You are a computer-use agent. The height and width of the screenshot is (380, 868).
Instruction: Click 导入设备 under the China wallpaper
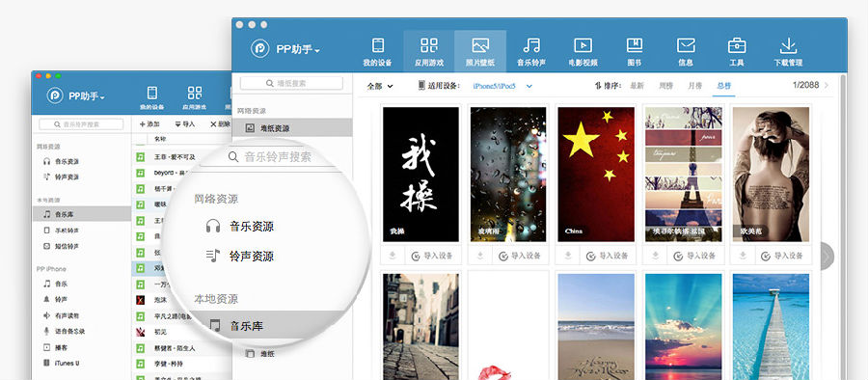click(x=608, y=256)
